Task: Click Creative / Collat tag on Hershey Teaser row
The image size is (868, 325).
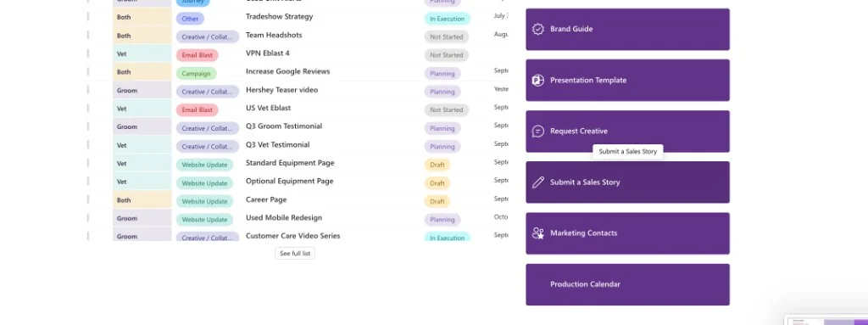Action: tap(208, 92)
